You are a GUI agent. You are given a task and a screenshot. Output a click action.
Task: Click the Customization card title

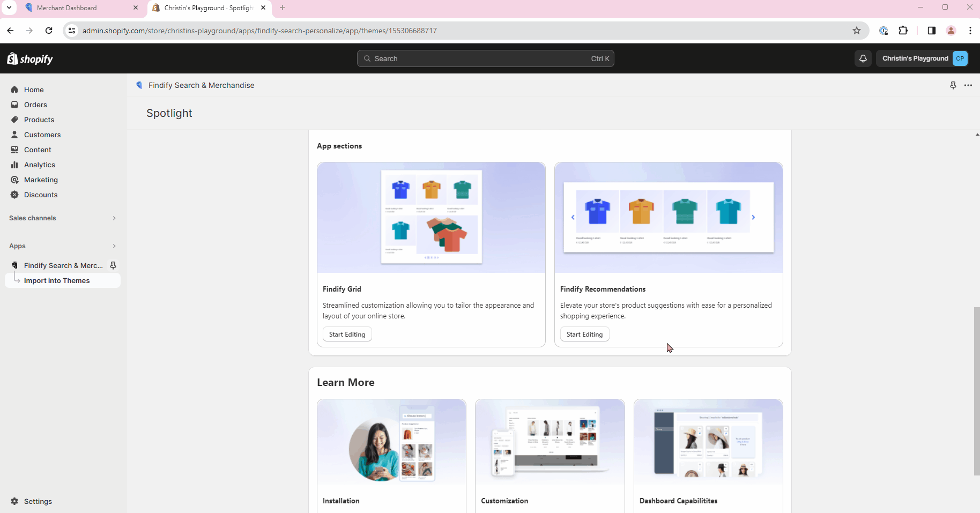pos(504,501)
